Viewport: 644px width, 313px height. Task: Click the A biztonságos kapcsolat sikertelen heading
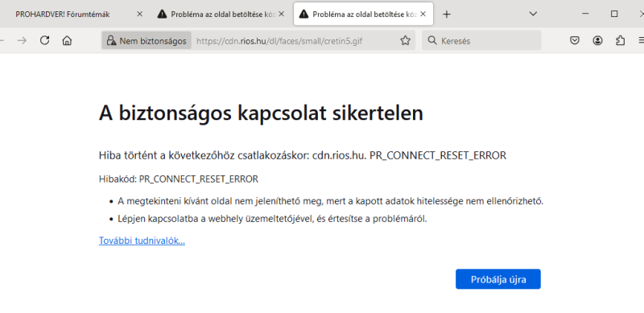[261, 113]
